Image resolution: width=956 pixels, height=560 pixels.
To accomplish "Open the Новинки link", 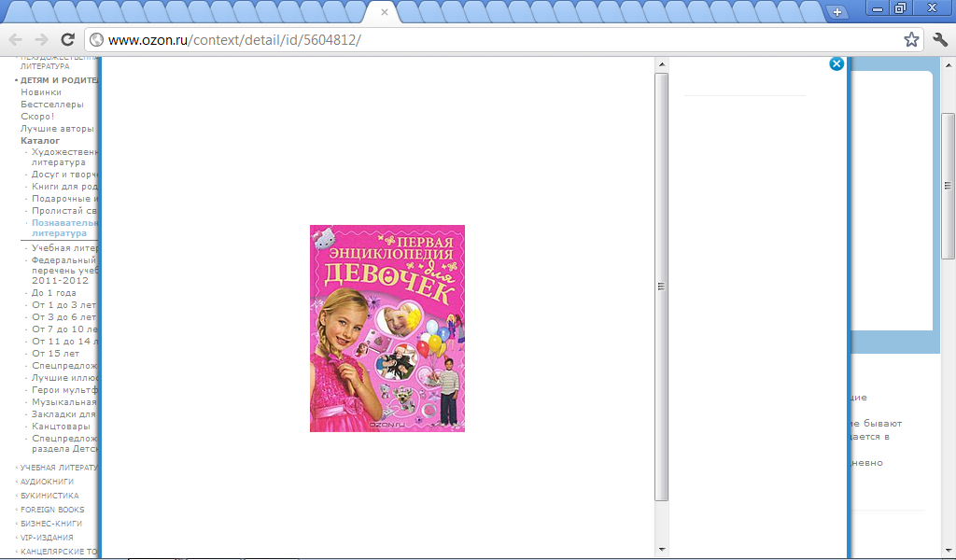I will (x=41, y=92).
